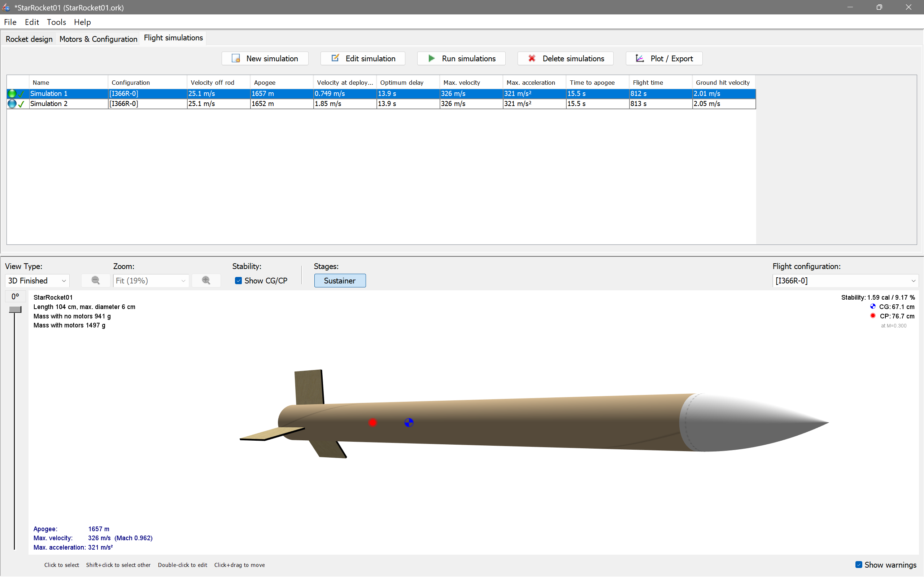This screenshot has width=924, height=577.
Task: Click the green Run simulations play icon
Action: 431,58
